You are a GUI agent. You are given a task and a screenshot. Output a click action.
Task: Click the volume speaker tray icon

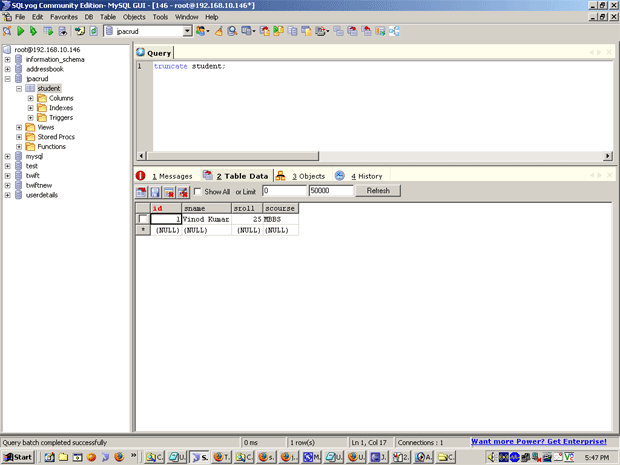[x=491, y=457]
